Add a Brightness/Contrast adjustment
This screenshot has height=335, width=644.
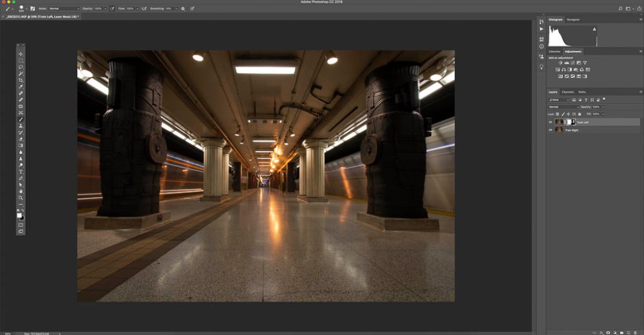click(560, 62)
